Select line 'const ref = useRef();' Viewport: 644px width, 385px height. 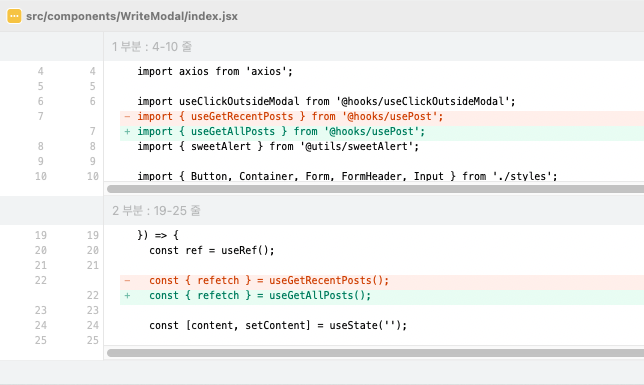point(212,250)
